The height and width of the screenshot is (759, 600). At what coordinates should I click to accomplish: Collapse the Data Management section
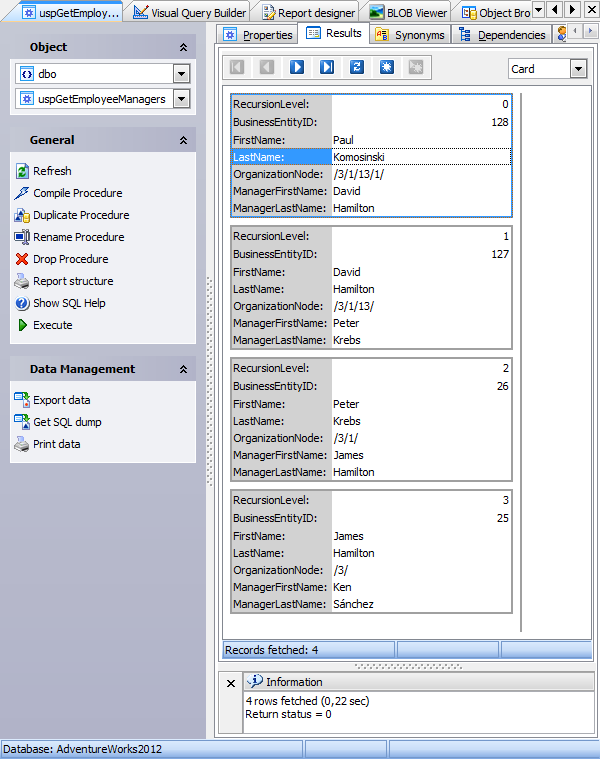(183, 370)
